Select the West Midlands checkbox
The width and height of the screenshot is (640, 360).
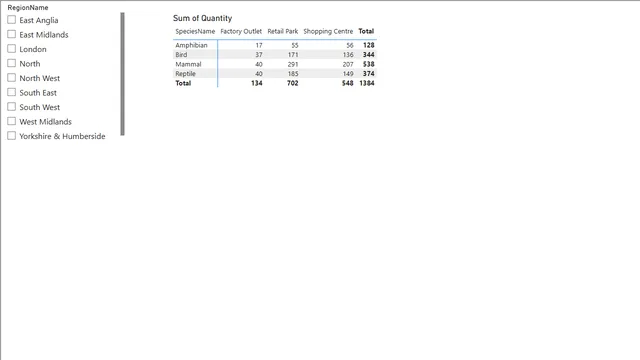[11, 121]
